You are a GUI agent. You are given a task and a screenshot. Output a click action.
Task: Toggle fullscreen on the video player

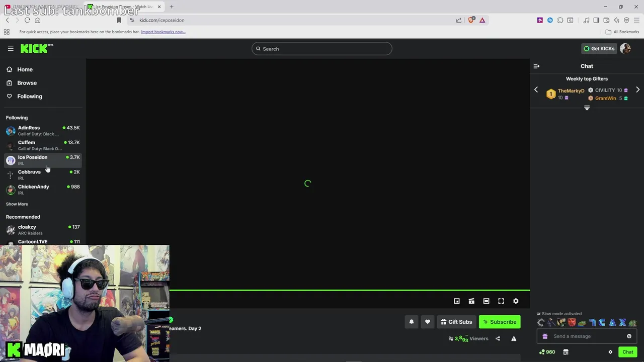[x=501, y=301]
